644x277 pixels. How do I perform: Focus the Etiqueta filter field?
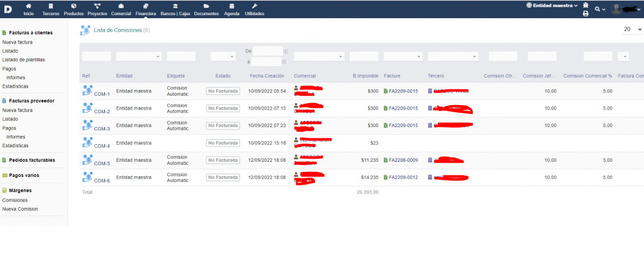tap(181, 56)
